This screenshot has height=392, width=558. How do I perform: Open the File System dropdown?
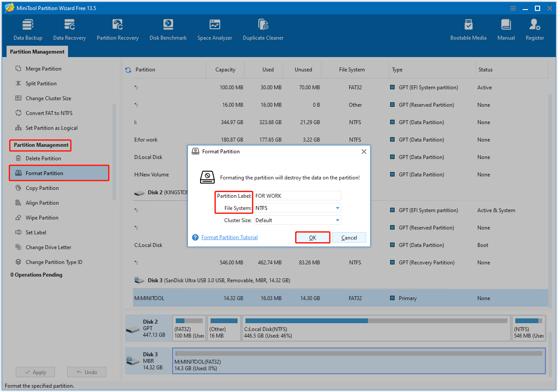[337, 208]
